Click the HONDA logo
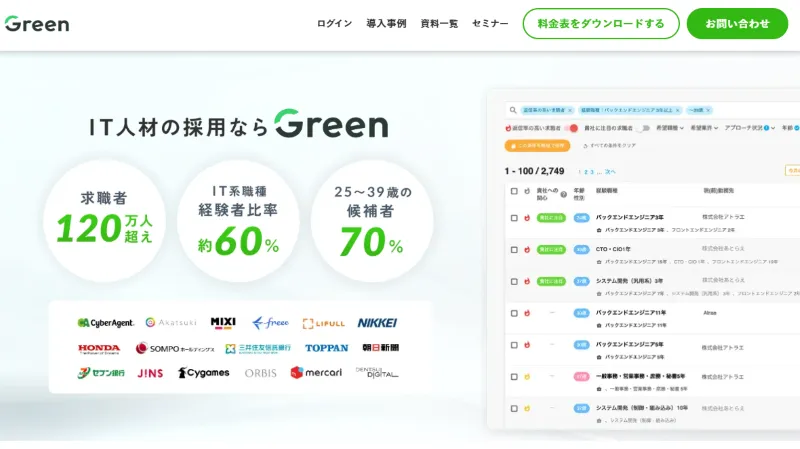The image size is (800, 449). (x=99, y=349)
